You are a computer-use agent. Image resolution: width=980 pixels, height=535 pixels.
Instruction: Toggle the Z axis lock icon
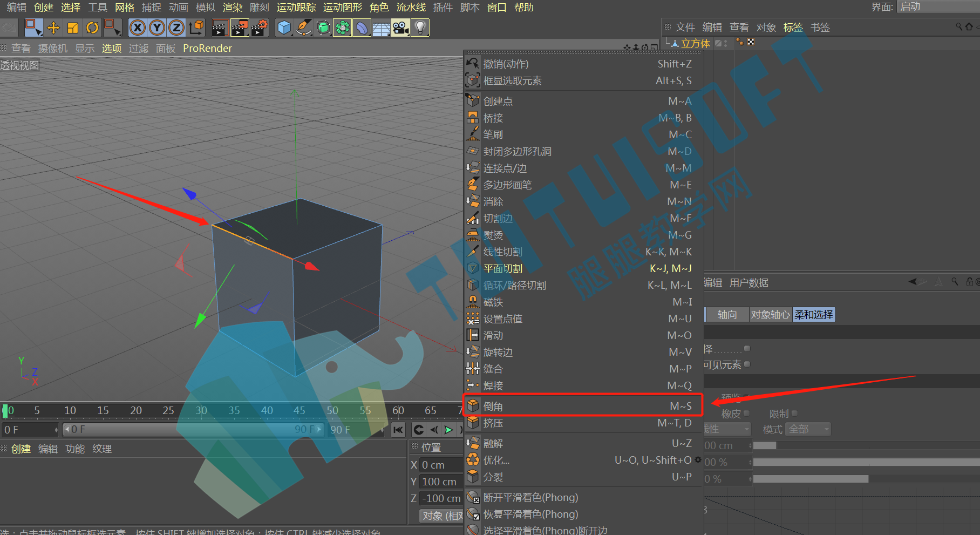pos(176,28)
